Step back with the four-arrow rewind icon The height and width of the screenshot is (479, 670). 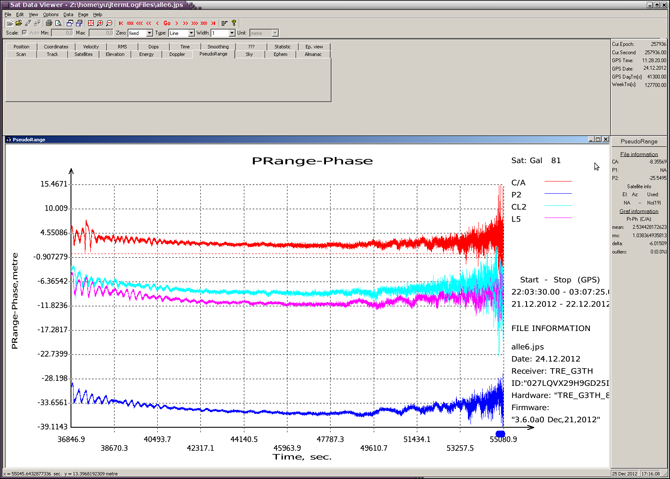coord(130,23)
